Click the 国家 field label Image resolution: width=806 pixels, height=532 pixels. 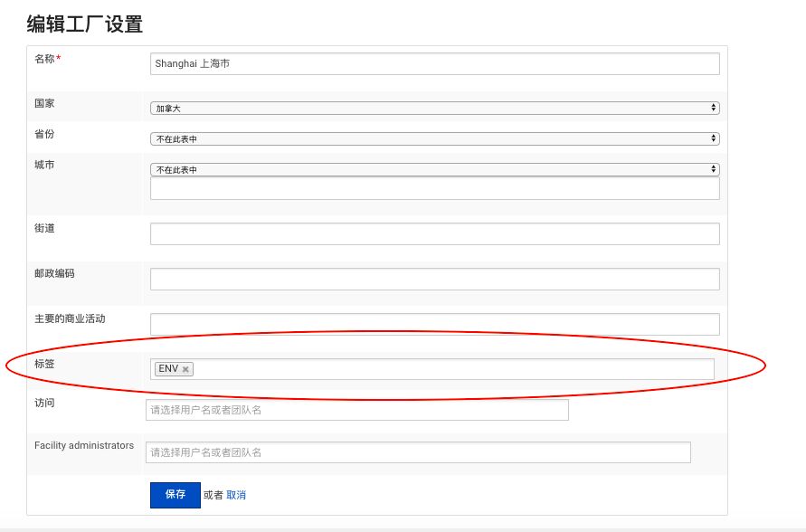click(44, 103)
